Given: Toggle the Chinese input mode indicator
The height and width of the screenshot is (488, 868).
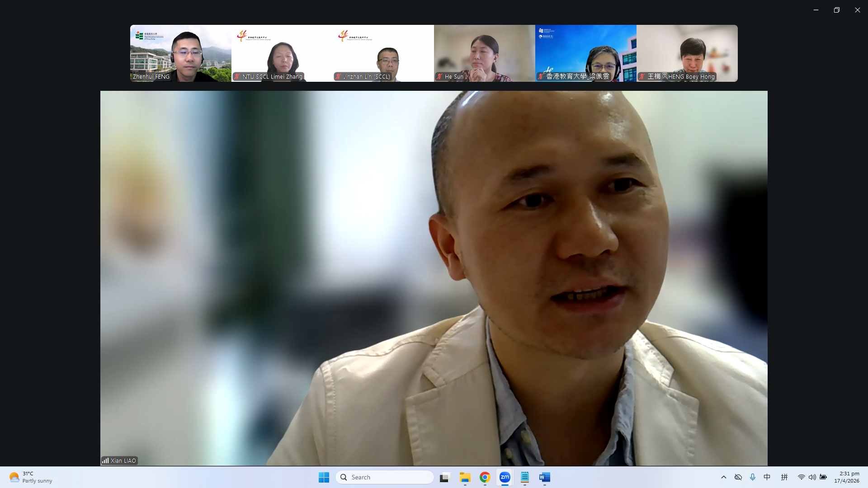Looking at the screenshot, I should pos(767,477).
